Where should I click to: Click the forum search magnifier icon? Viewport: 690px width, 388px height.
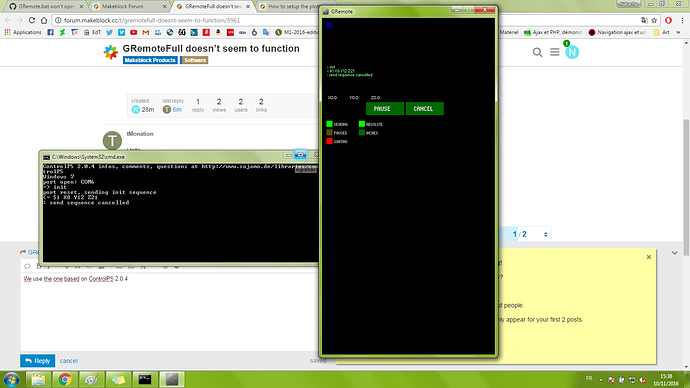point(537,52)
